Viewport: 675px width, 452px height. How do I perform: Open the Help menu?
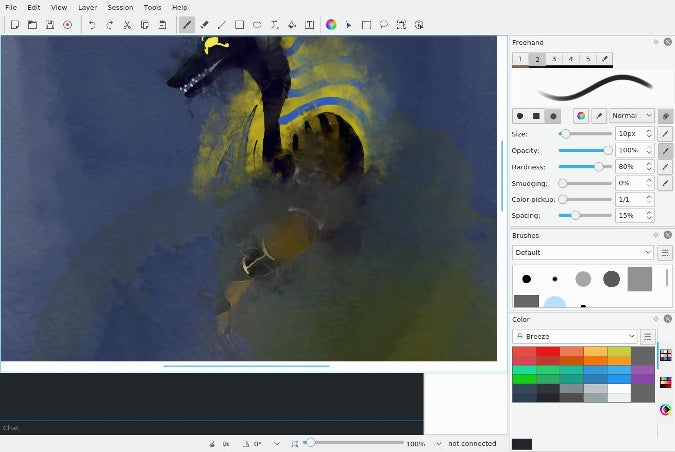tap(180, 7)
